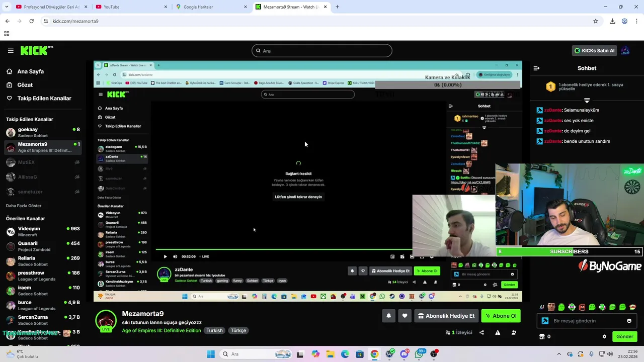The height and width of the screenshot is (362, 644).
Task: Play the inner zzDante stream
Action: tap(165, 256)
